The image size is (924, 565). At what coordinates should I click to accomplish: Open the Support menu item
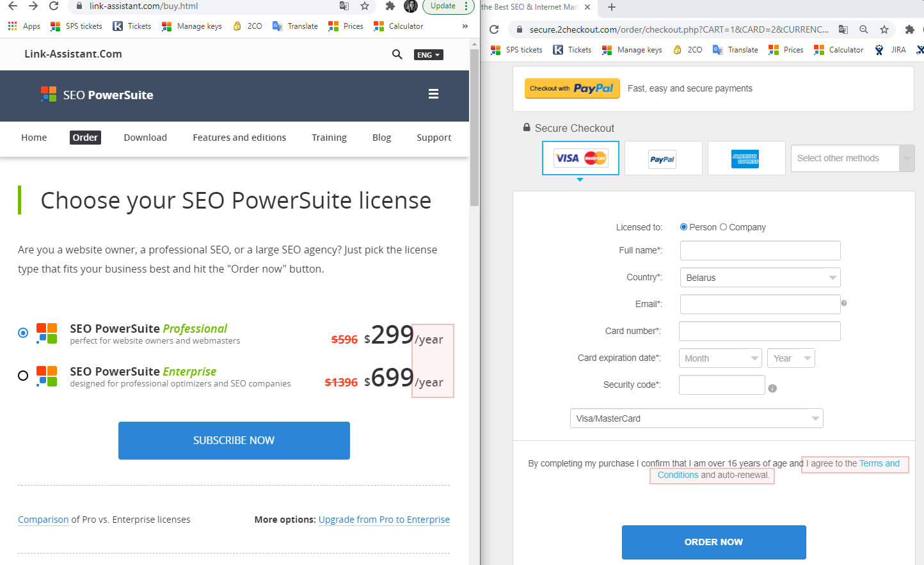pyautogui.click(x=434, y=138)
